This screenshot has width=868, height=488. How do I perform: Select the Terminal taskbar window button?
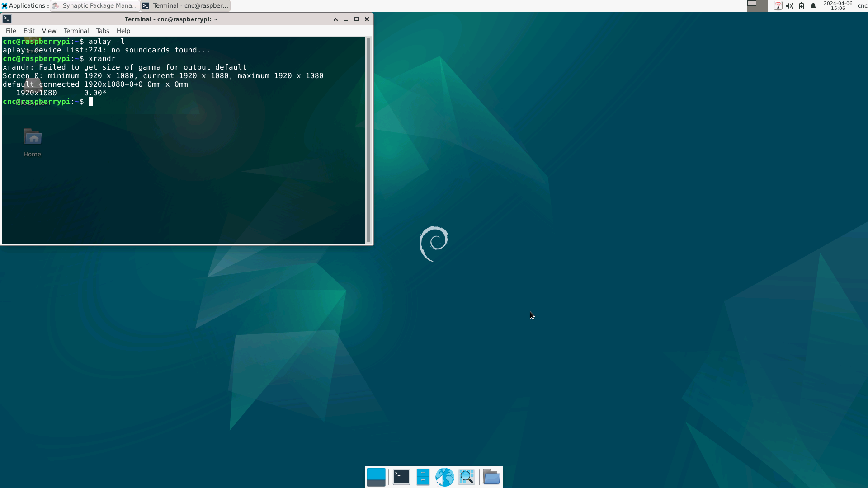coord(185,6)
